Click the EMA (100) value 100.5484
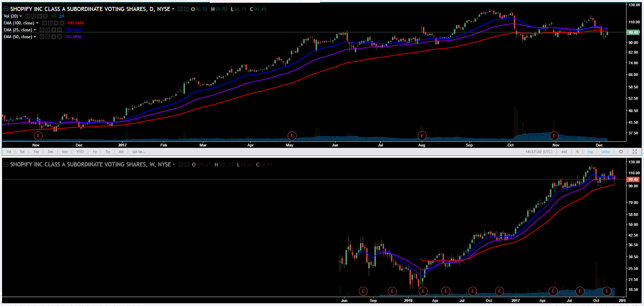 point(76,23)
